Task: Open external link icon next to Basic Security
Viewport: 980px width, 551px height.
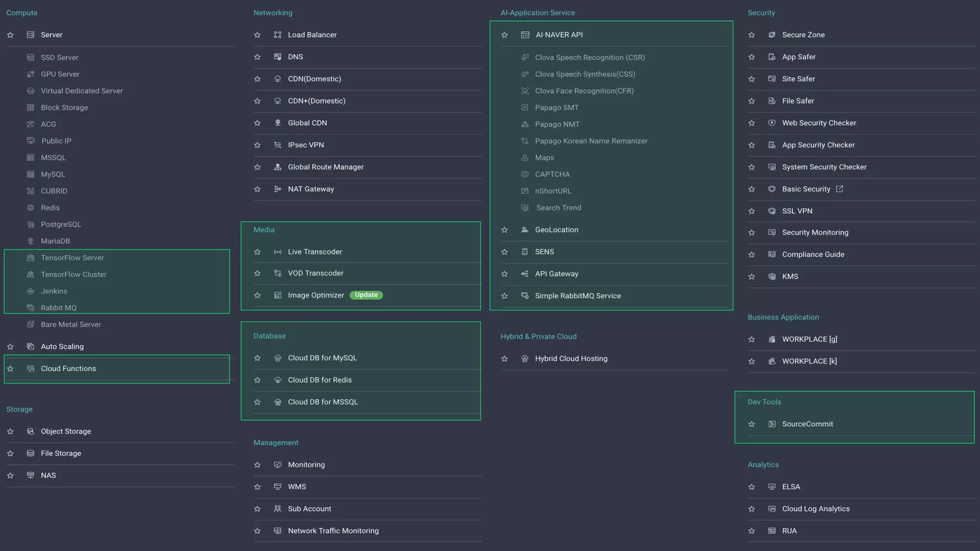Action: point(839,189)
